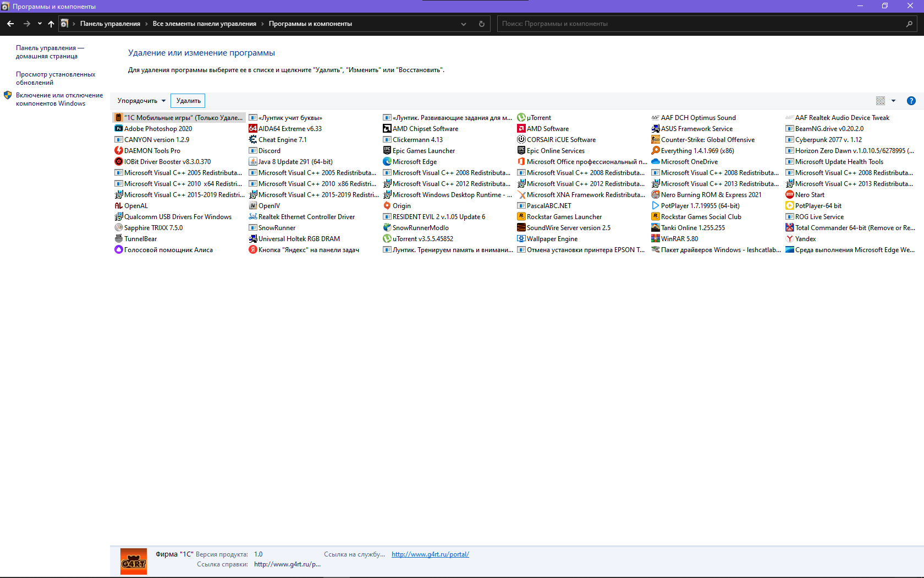924x578 pixels.
Task: Select PotPlayer 1.7.19955 (64-bit) entry
Action: click(x=696, y=206)
